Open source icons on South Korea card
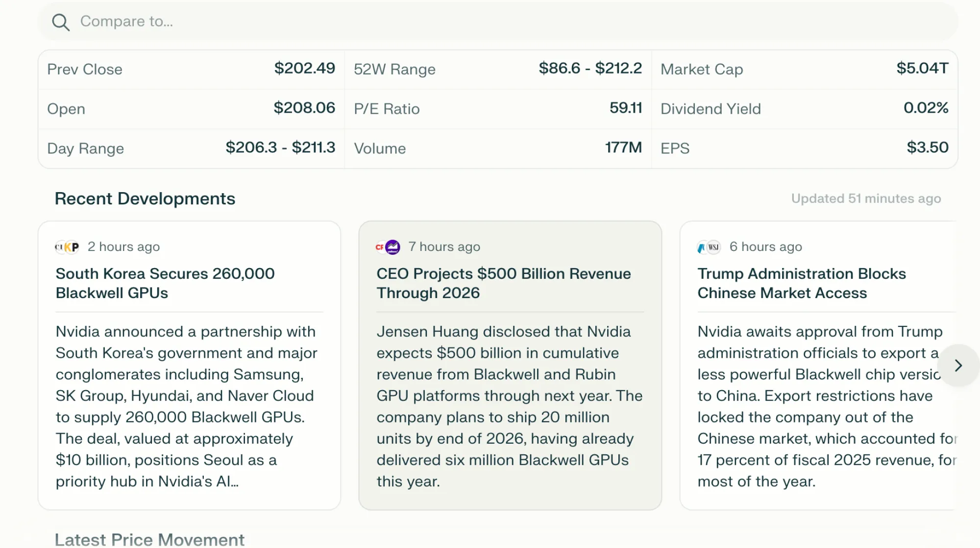980x548 pixels. [x=67, y=247]
